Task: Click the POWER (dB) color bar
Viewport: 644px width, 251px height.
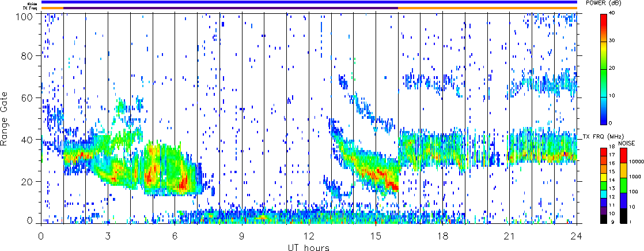Action: (x=603, y=69)
